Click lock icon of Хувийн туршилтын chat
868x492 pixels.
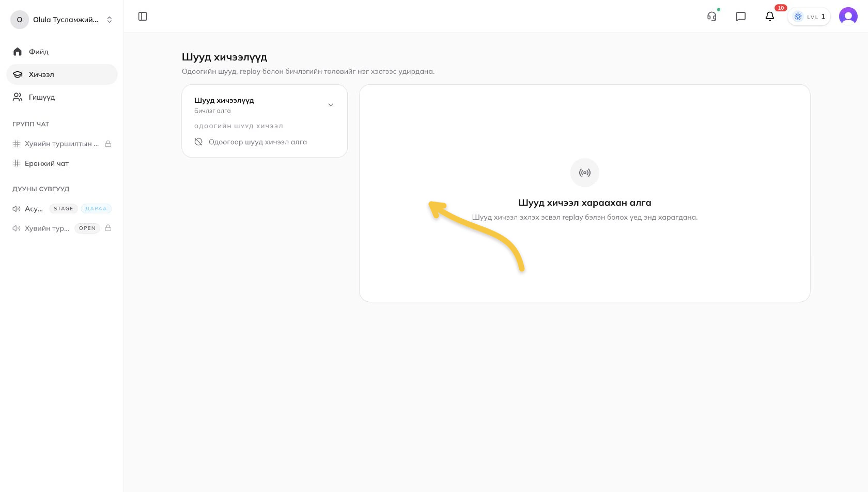[109, 144]
